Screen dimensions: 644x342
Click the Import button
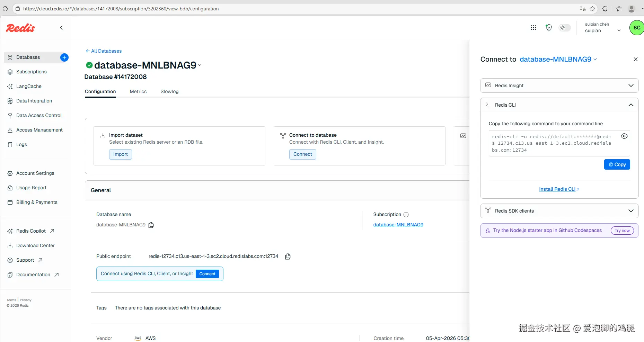point(121,154)
